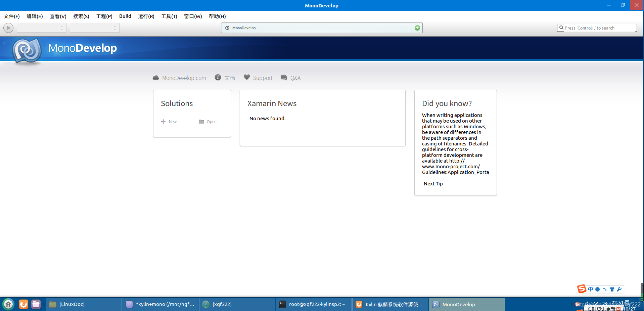This screenshot has width=644, height=311.
Task: Click the Run play button in toolbar
Action: tap(8, 28)
